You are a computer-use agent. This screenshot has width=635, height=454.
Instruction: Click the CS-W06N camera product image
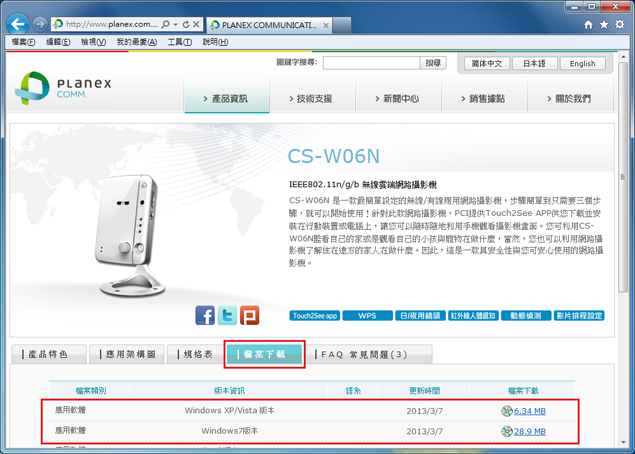point(131,235)
